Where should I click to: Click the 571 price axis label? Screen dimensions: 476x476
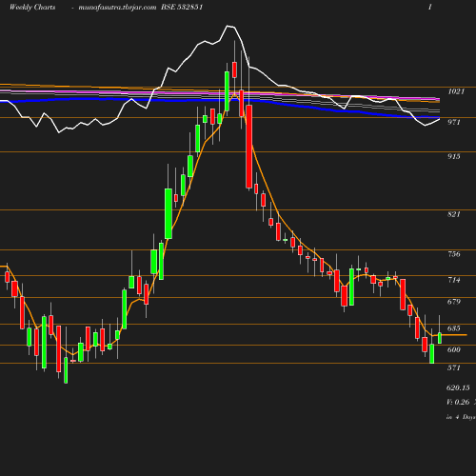click(x=453, y=367)
